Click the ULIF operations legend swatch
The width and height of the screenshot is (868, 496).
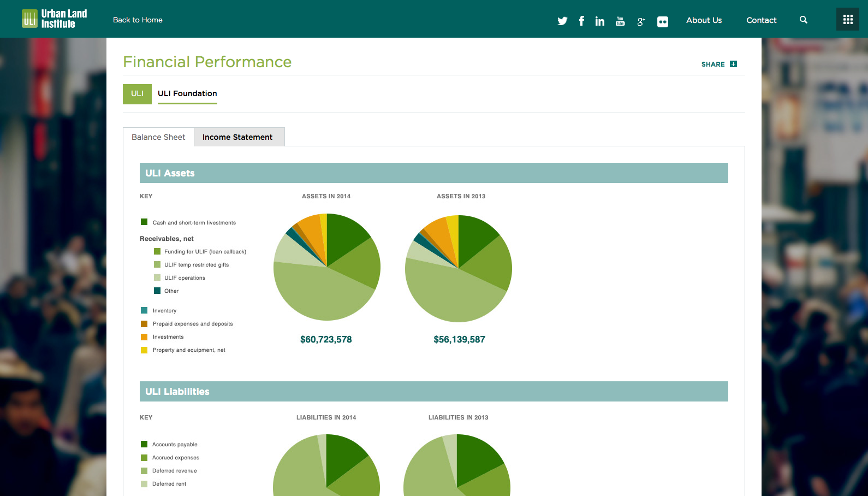pyautogui.click(x=157, y=277)
